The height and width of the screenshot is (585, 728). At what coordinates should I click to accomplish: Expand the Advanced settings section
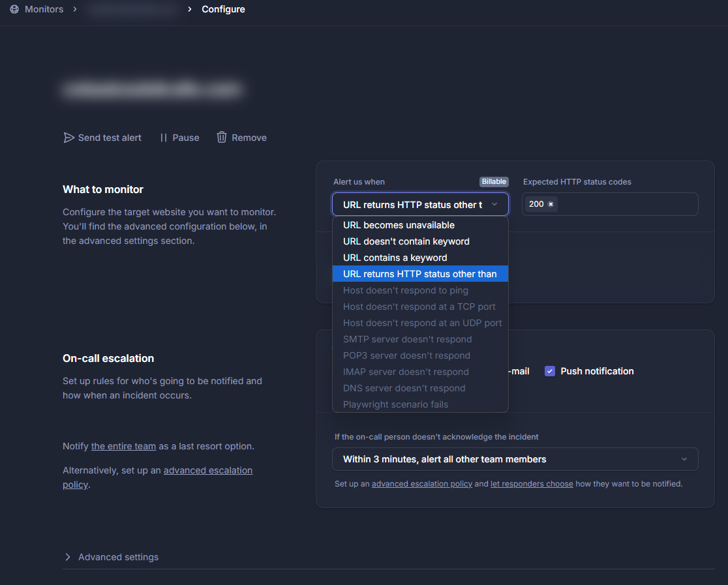[x=111, y=557]
